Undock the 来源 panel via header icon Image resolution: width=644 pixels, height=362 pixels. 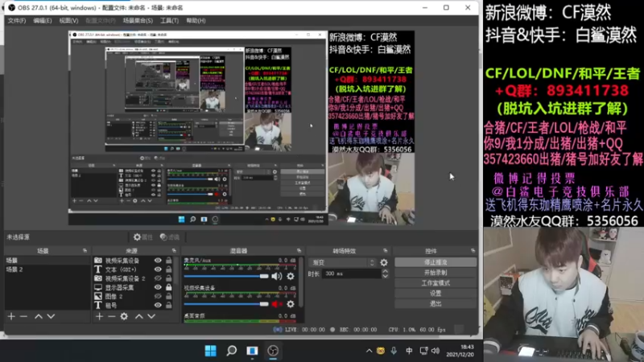click(174, 250)
